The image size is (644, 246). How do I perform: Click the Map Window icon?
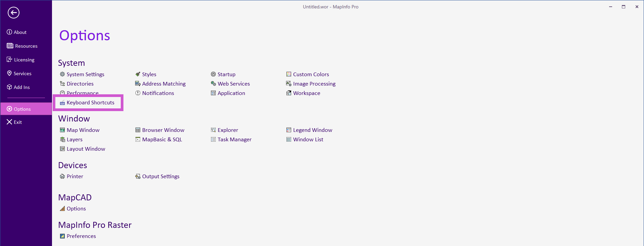point(62,130)
